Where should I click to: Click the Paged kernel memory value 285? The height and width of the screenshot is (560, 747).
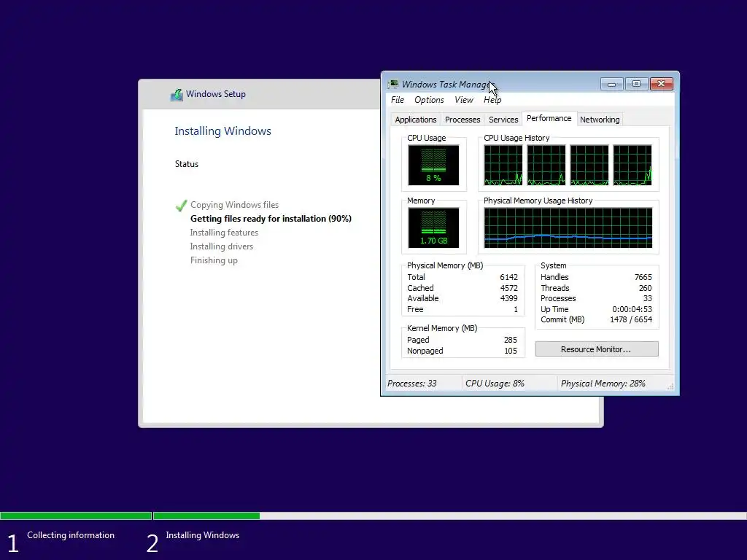click(x=510, y=340)
